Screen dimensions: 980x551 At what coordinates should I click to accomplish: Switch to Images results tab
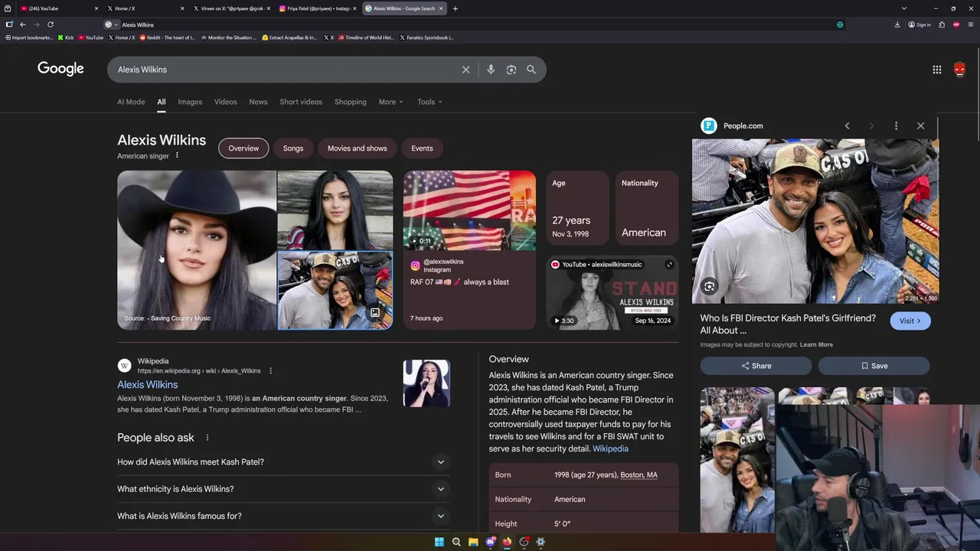click(x=190, y=102)
